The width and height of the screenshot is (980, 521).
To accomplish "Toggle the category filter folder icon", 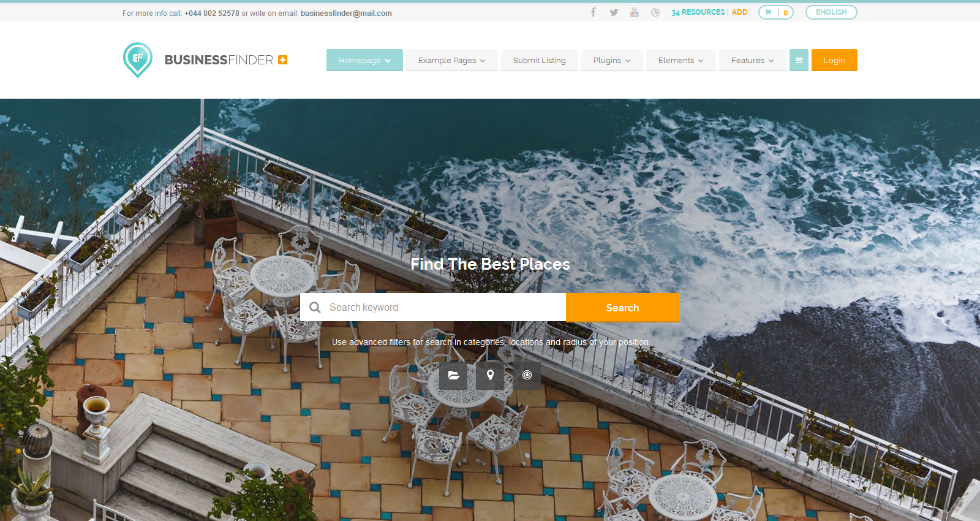I will pos(453,375).
